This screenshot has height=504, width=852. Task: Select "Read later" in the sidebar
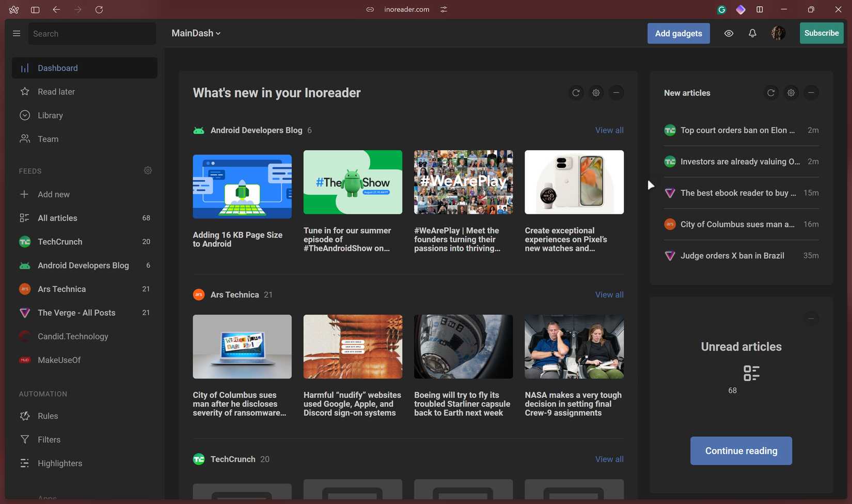[x=57, y=91]
